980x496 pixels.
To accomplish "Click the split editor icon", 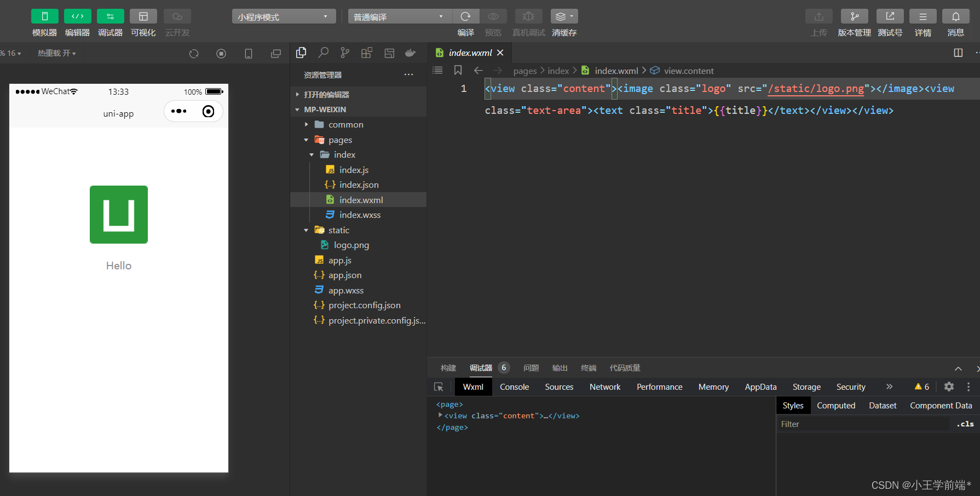I will (x=958, y=53).
